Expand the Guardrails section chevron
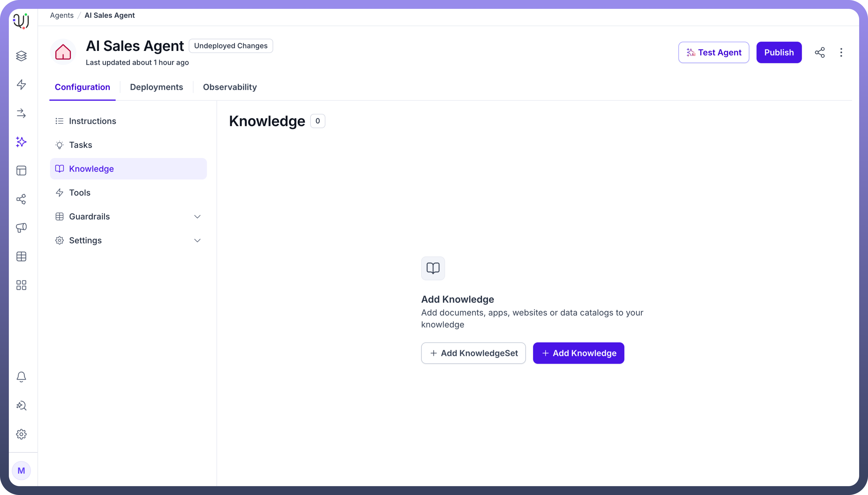 (x=197, y=217)
